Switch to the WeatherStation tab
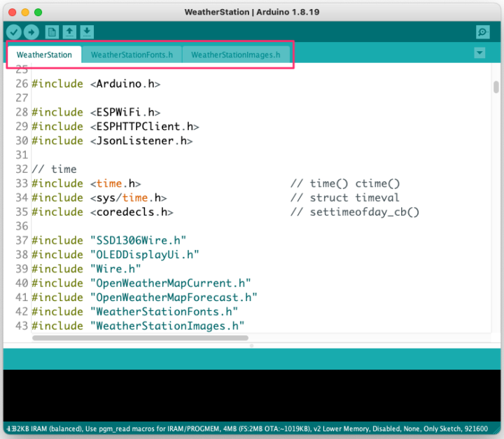This screenshot has width=504, height=439. [44, 55]
